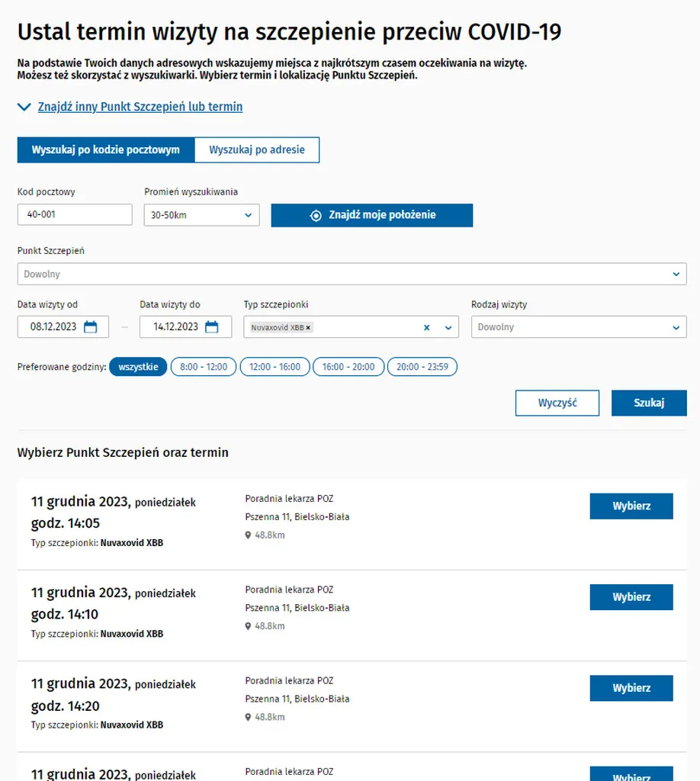Click location pin of 14:20 appointment

(248, 717)
